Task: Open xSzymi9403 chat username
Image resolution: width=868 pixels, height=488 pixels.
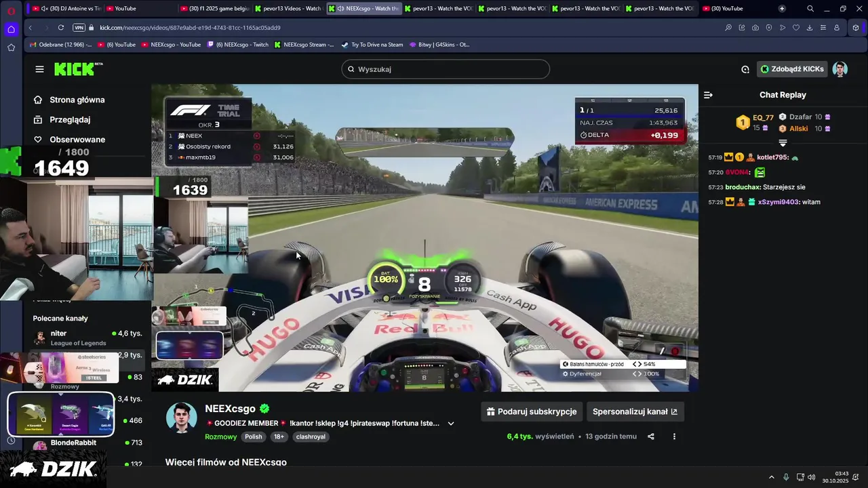Action: click(778, 202)
